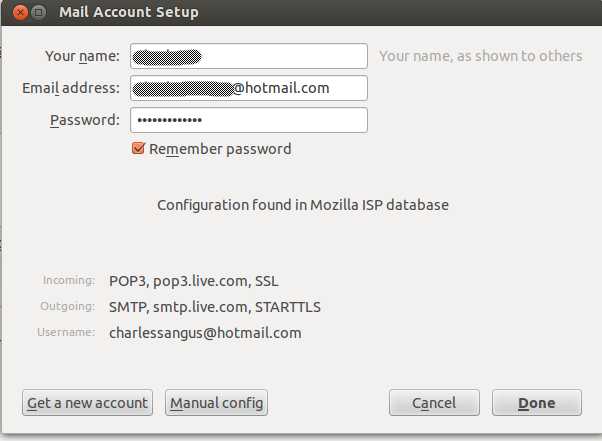Select the outgoing SMTP server details text

coord(215,307)
